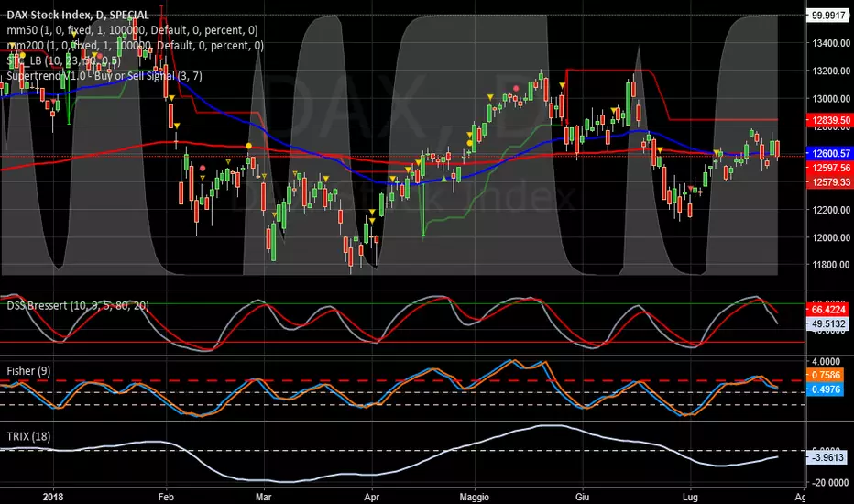Click the 12597.56 red price label
The width and height of the screenshot is (854, 504).
click(x=829, y=168)
